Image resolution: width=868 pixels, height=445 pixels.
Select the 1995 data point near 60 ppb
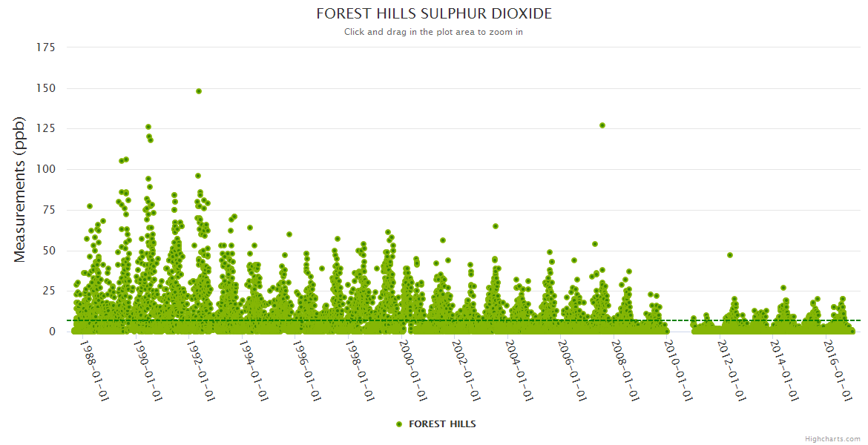(x=289, y=234)
